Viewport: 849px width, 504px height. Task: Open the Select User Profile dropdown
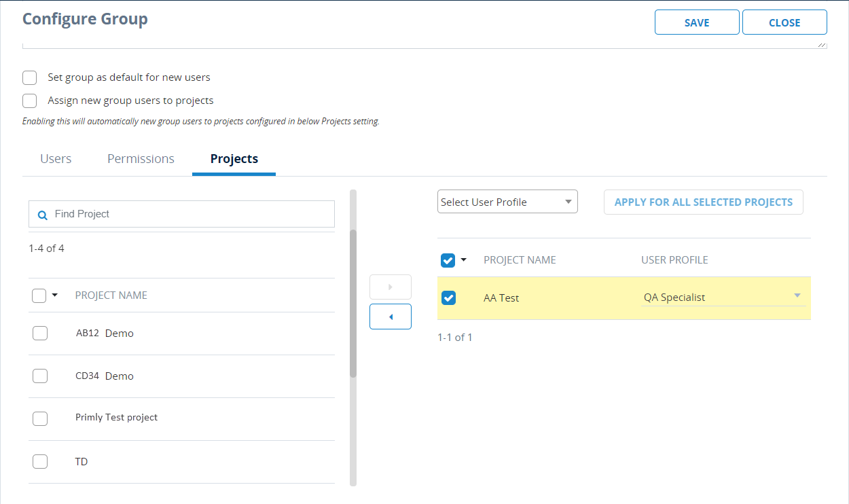click(507, 202)
